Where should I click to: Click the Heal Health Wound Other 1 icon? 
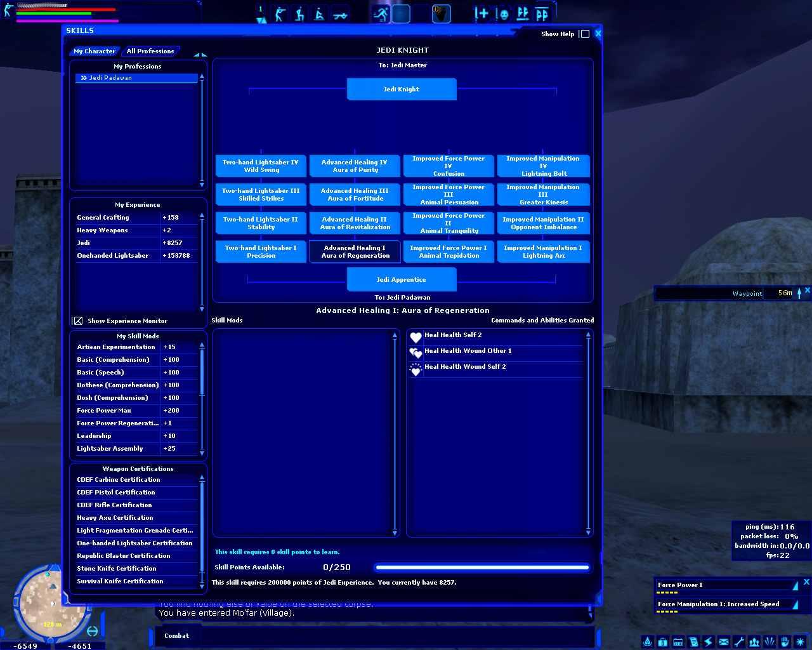[416, 353]
